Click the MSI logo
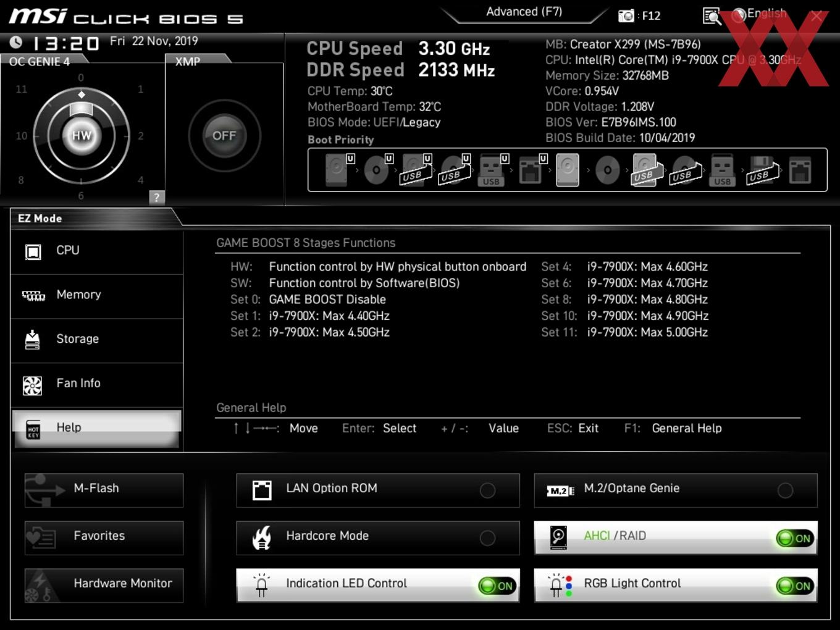This screenshot has height=630, width=840. (x=37, y=16)
